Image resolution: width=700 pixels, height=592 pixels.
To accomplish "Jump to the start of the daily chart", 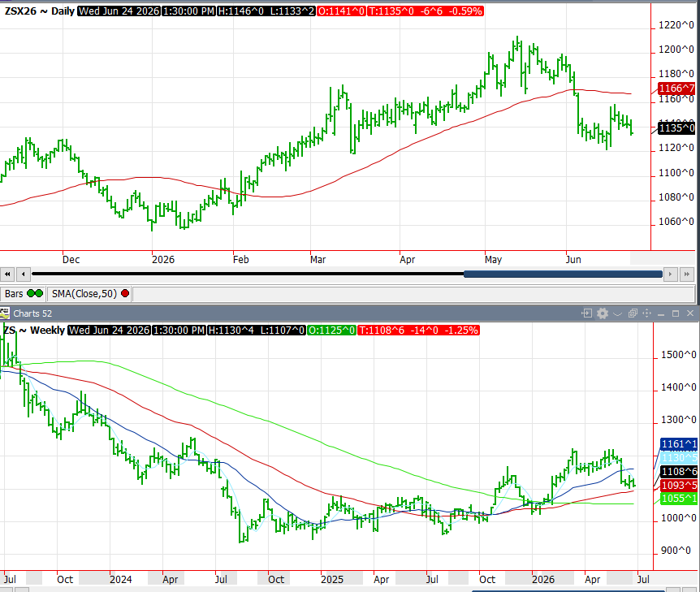I will click(7, 274).
